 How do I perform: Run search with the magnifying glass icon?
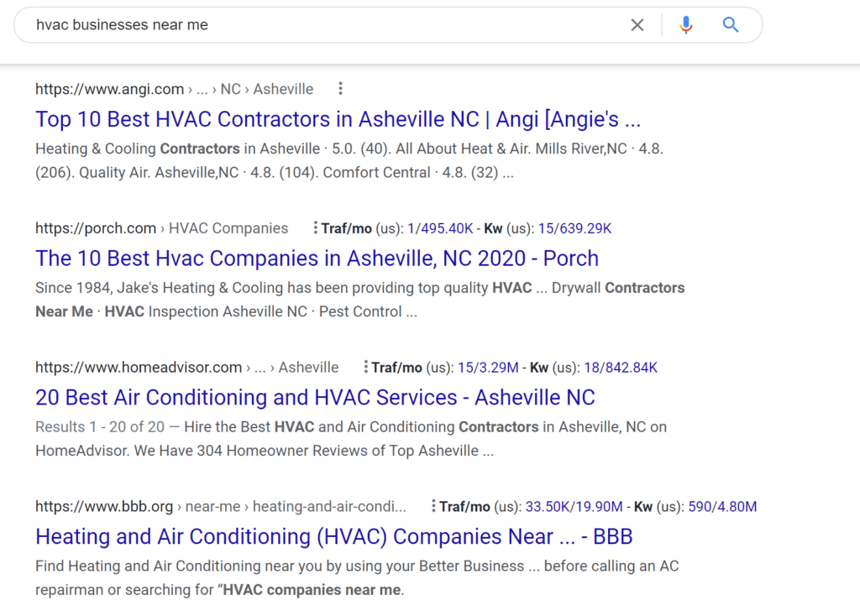point(730,24)
